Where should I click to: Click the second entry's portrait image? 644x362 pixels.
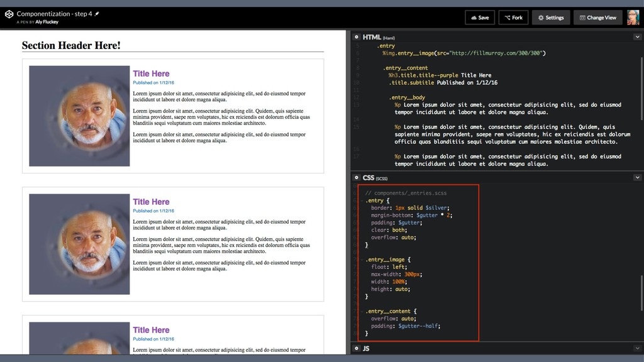pyautogui.click(x=79, y=244)
